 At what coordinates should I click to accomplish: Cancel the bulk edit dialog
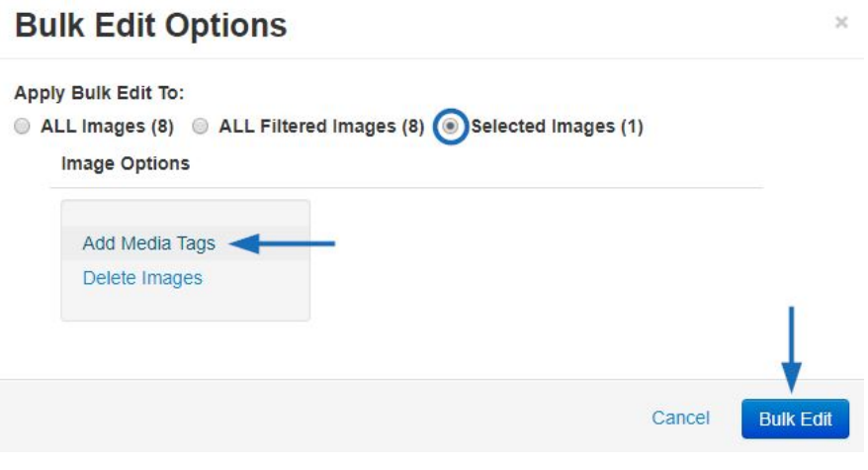point(680,418)
